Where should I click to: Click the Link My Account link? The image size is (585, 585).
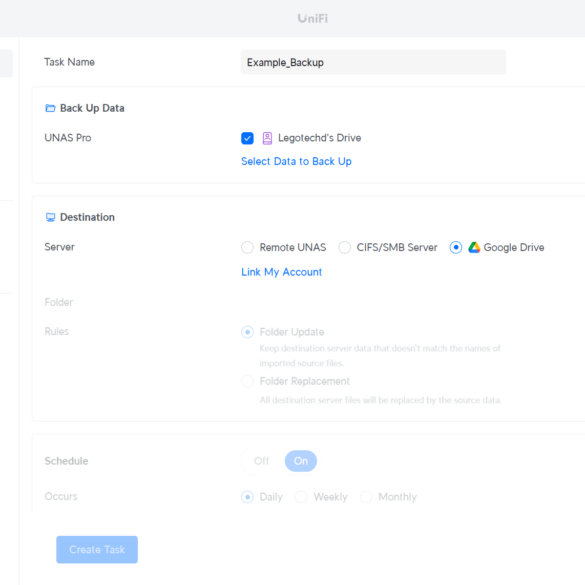(282, 272)
